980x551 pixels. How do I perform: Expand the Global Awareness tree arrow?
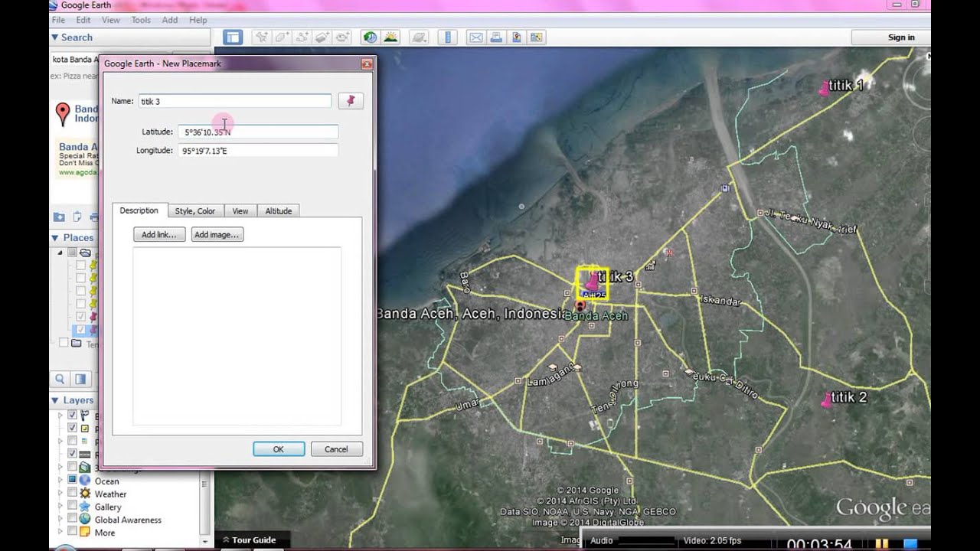tap(60, 520)
